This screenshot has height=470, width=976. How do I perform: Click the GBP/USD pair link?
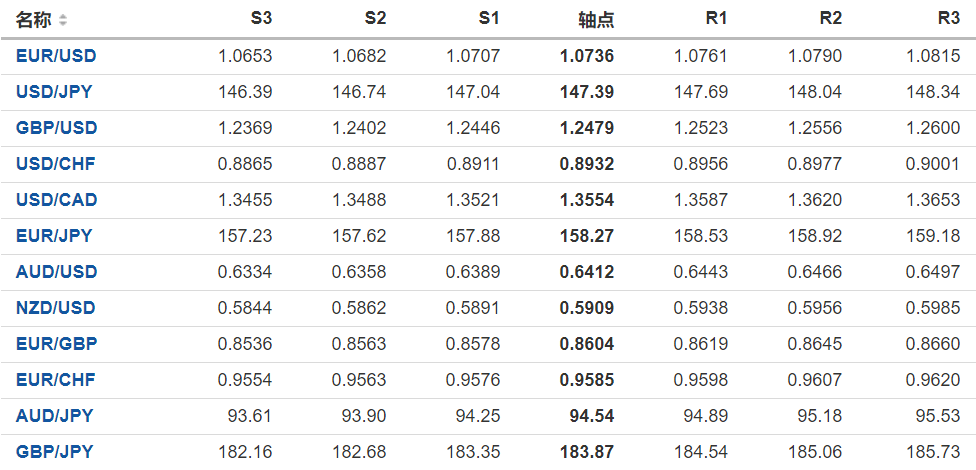56,128
